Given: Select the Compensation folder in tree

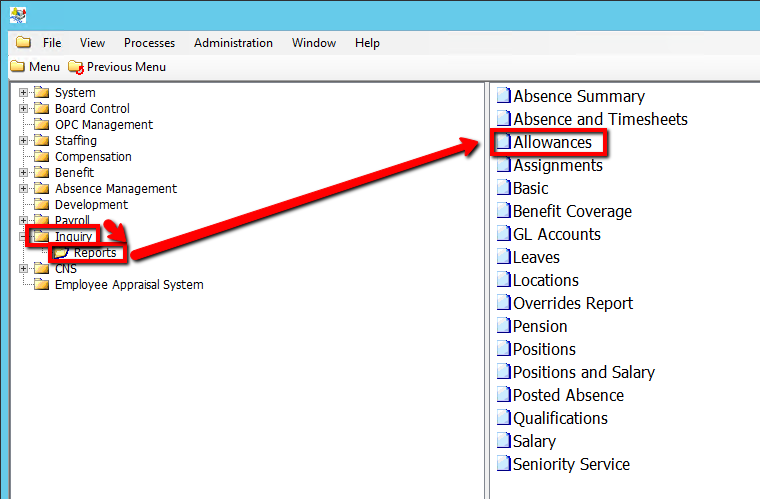Looking at the screenshot, I should 93,157.
